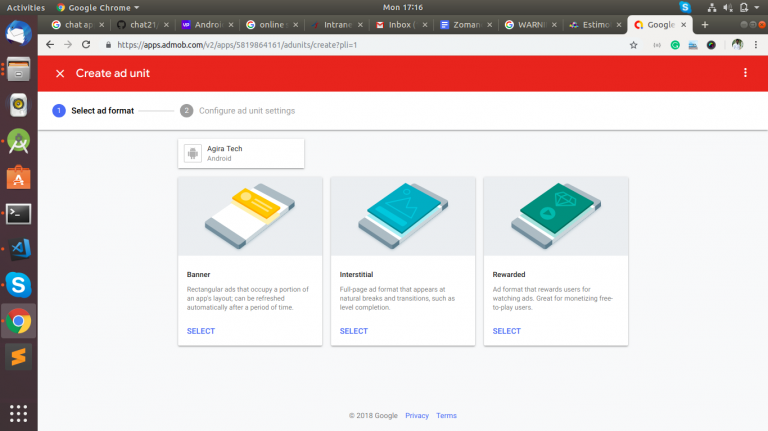Click step 2 Configure ad unit settings
Image resolution: width=768 pixels, height=431 pixels.
tap(238, 111)
